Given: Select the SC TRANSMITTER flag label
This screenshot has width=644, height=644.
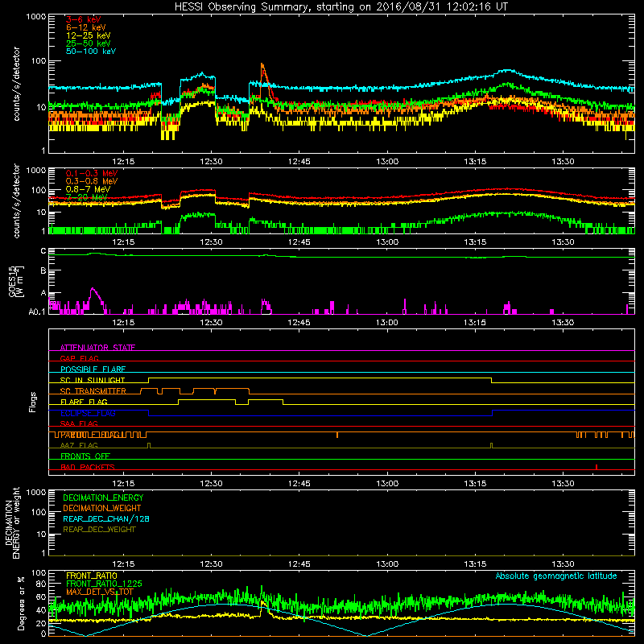Looking at the screenshot, I should [x=93, y=391].
